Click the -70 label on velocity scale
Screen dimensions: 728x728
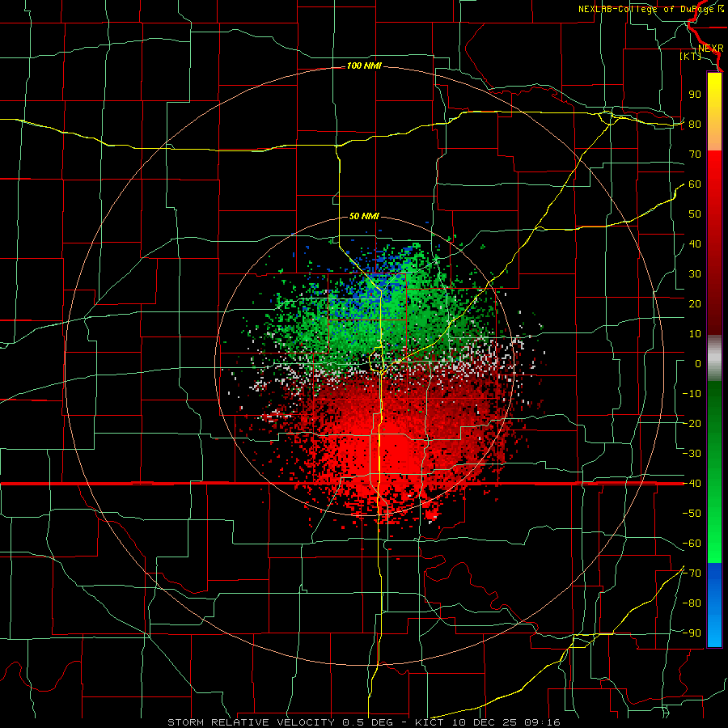[692, 574]
